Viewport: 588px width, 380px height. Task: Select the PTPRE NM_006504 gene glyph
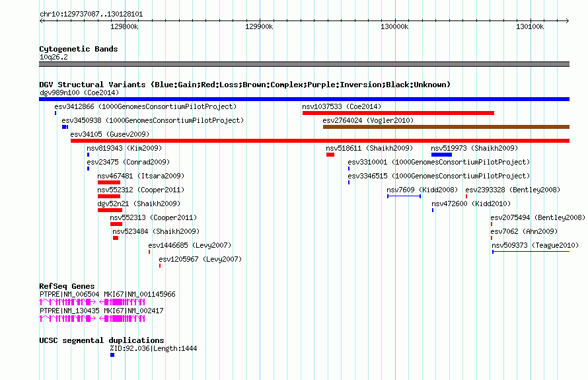click(x=67, y=302)
